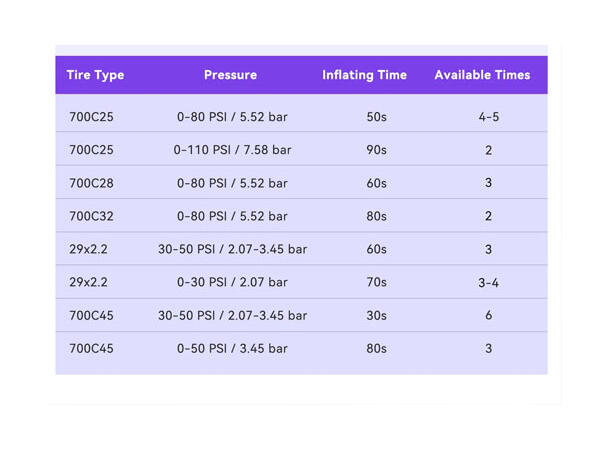The image size is (610, 450).
Task: Select the first 700C25 tire type cell
Action: [91, 117]
